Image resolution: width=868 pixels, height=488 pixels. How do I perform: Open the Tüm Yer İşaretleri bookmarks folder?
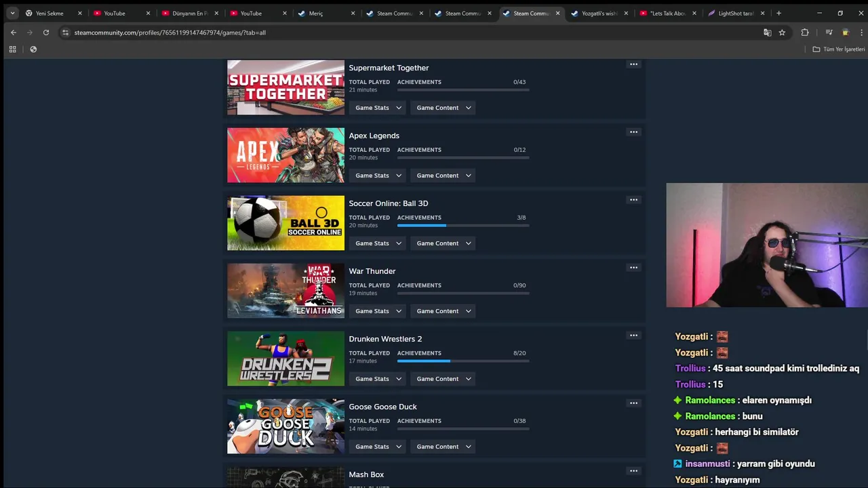click(839, 49)
